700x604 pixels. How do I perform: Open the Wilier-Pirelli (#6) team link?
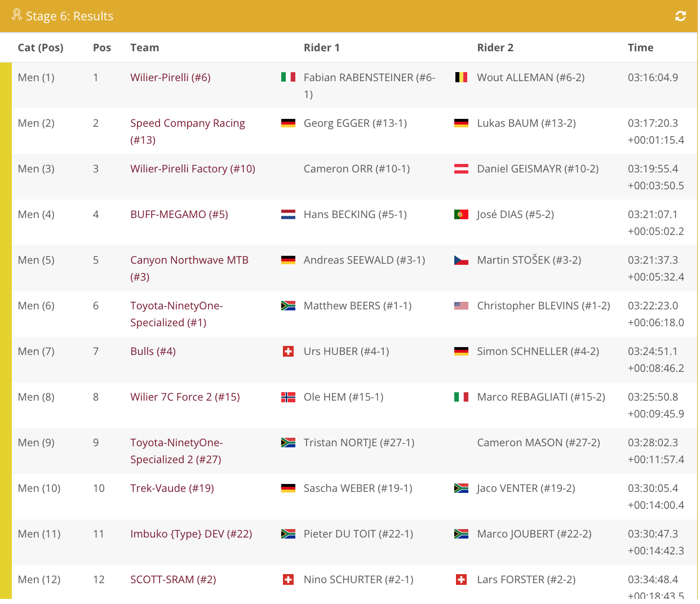coord(170,77)
